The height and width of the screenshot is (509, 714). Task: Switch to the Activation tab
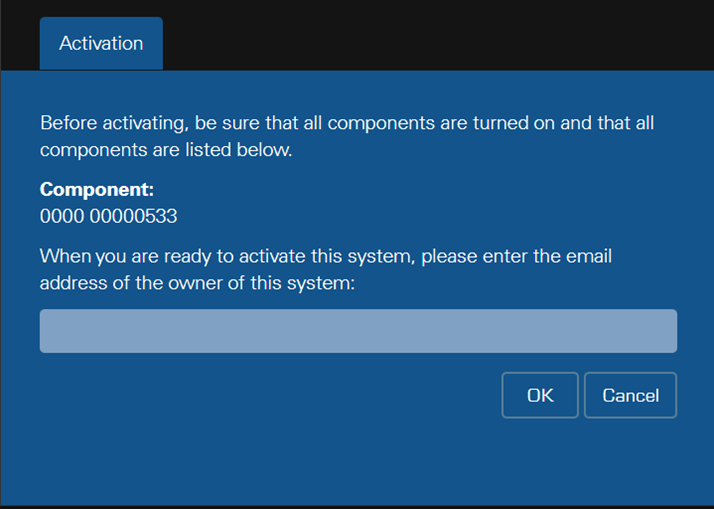(101, 43)
